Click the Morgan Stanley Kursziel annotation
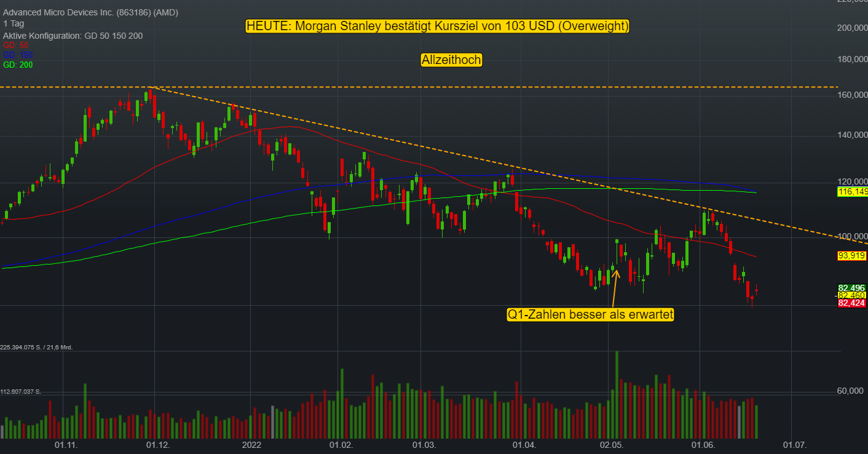868x454 pixels. (x=438, y=26)
